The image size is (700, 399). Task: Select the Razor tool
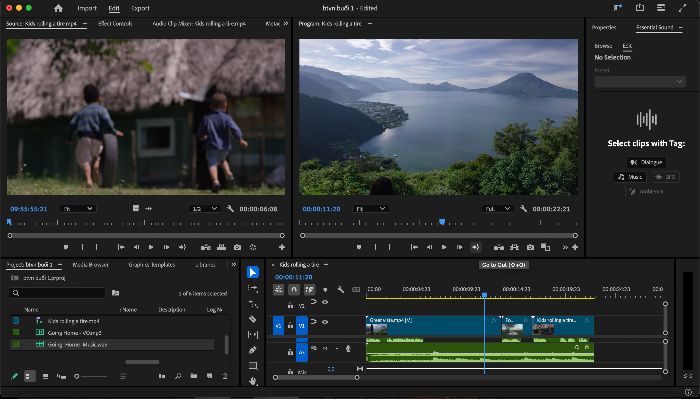(x=253, y=319)
